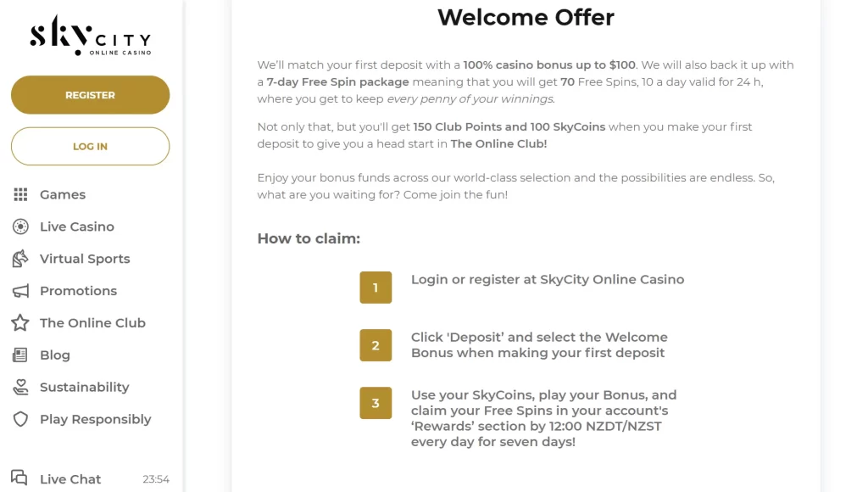This screenshot has width=868, height=492.
Task: Click the Promotions megaphone icon
Action: click(x=21, y=291)
